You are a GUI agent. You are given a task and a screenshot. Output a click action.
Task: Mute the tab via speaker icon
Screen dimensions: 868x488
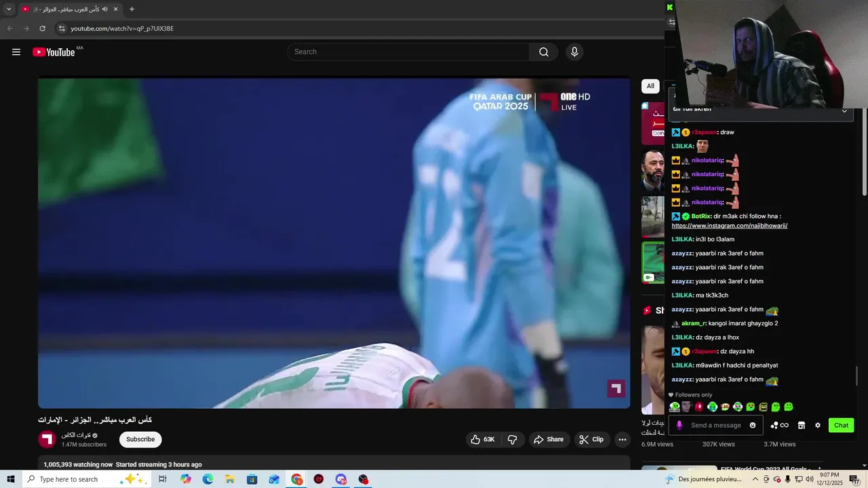(x=104, y=9)
